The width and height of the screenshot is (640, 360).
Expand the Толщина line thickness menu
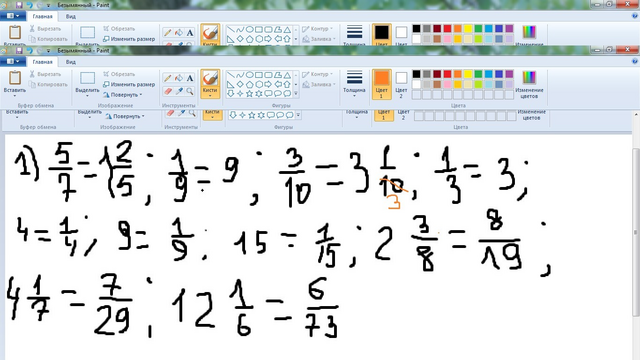click(354, 84)
